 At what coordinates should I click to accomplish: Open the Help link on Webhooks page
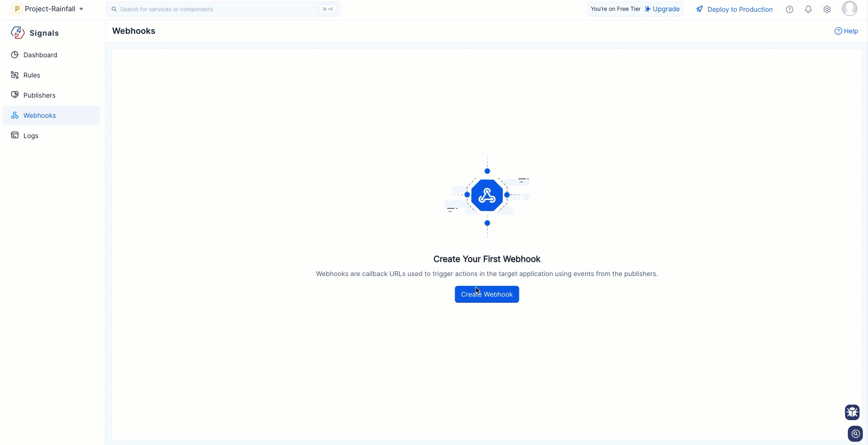[x=846, y=31]
